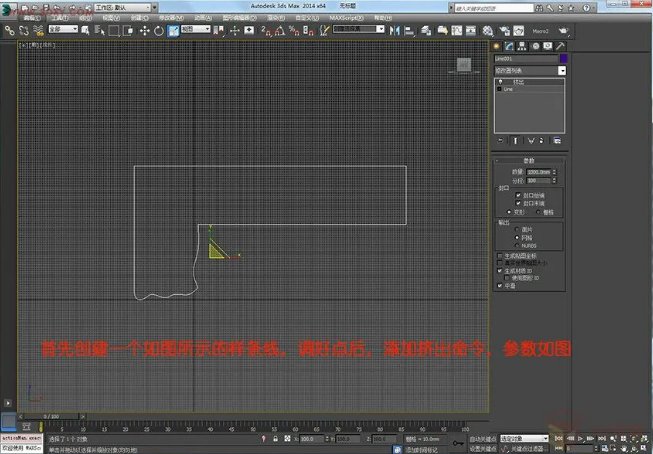The width and height of the screenshot is (653, 454).
Task: Collapse the 参数 rollout header
Action: click(529, 160)
